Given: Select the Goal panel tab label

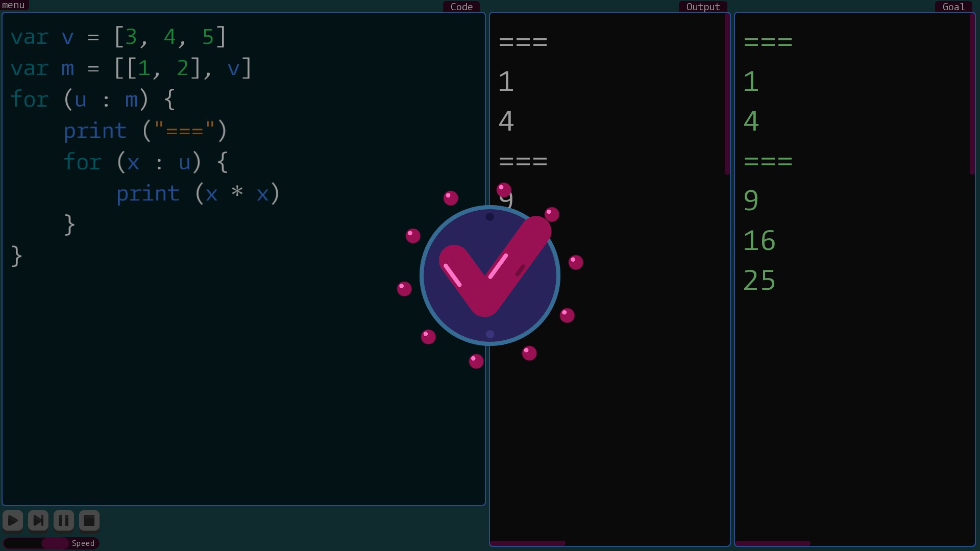Looking at the screenshot, I should [953, 7].
